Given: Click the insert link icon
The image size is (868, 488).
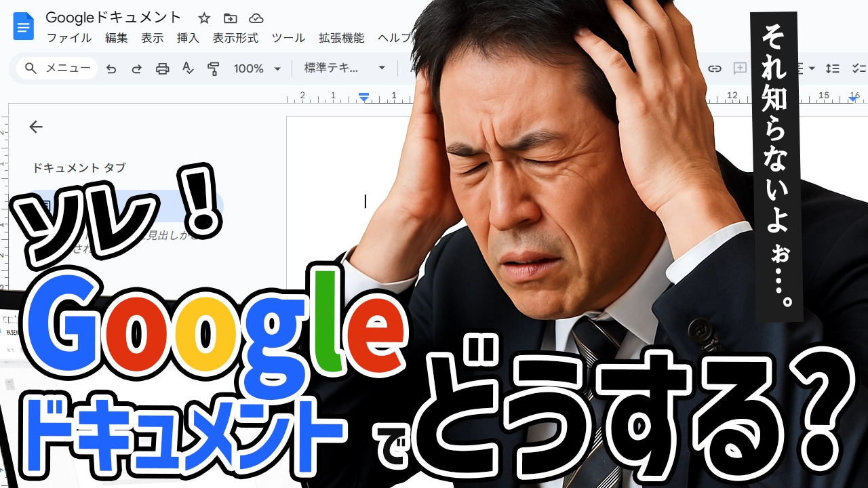Looking at the screenshot, I should 714,68.
